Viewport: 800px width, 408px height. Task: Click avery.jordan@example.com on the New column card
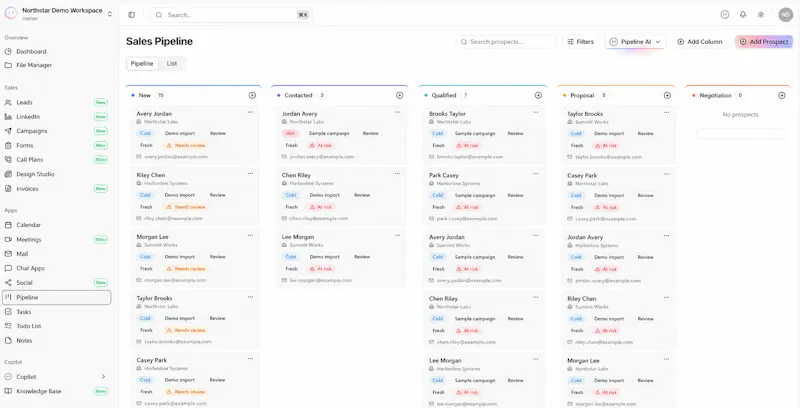[x=176, y=157]
